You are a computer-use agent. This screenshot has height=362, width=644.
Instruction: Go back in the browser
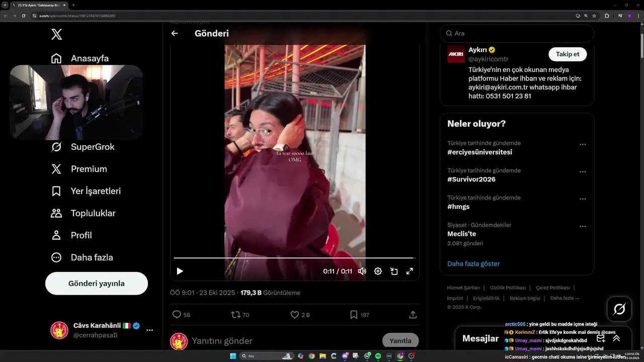coord(6,16)
